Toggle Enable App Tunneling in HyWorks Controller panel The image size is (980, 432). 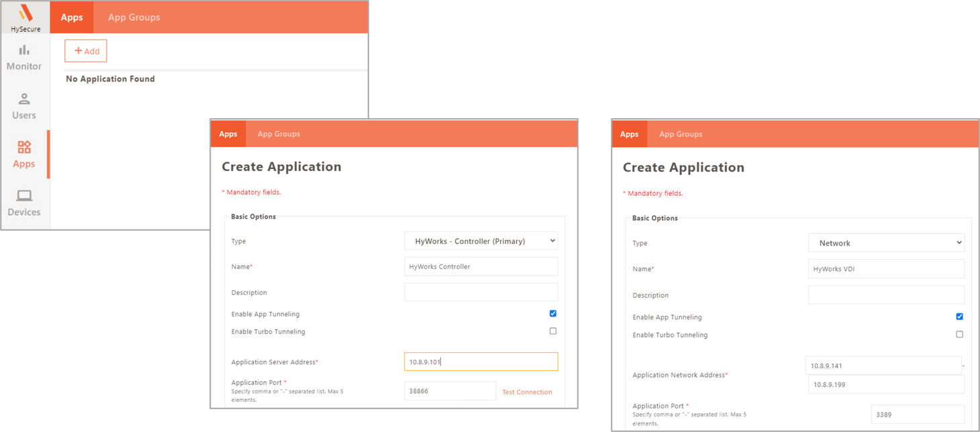point(553,313)
